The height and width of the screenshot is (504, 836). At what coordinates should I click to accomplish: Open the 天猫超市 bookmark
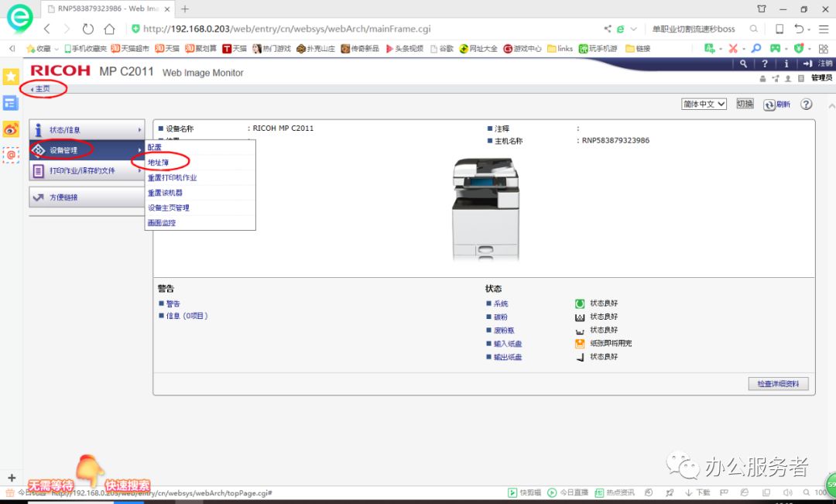[x=129, y=49]
